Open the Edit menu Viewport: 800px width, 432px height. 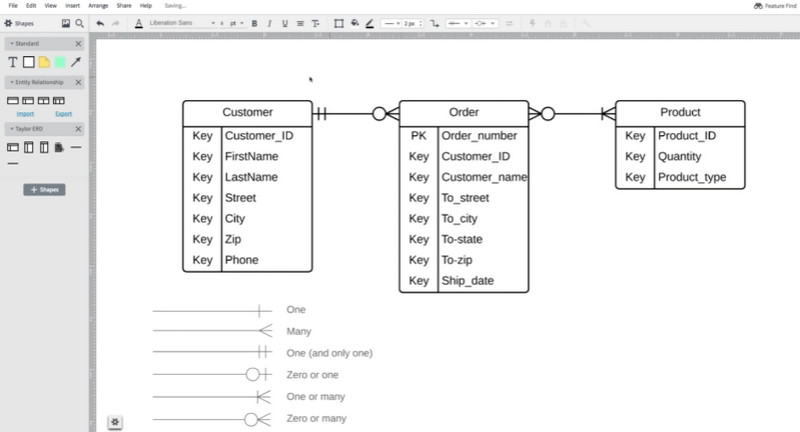31,6
